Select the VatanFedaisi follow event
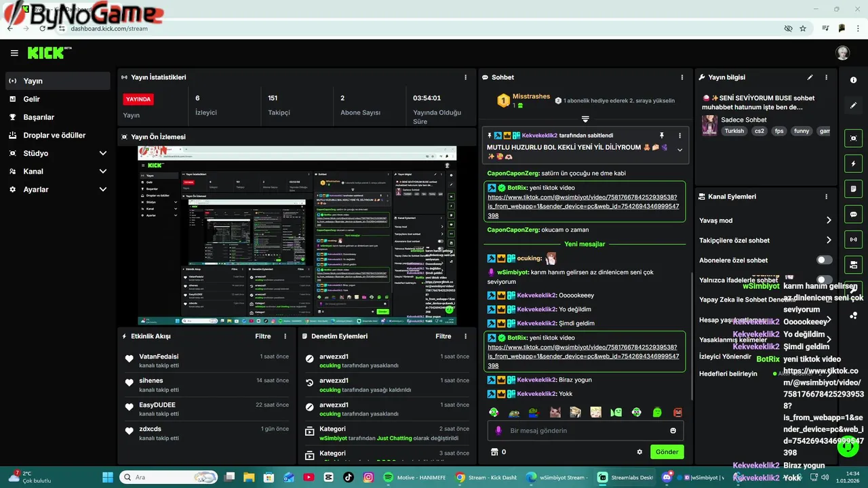Screen dimensions: 868x488 click(207, 361)
